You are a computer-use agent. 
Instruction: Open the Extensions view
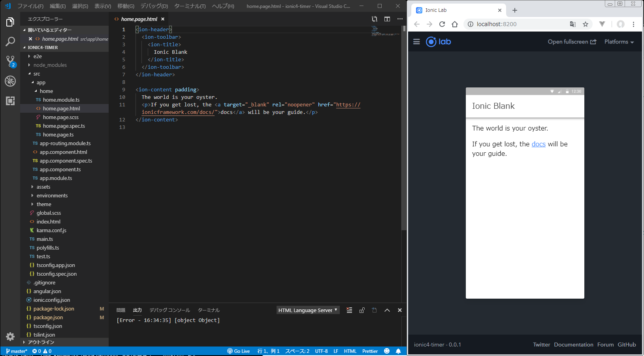pos(10,101)
